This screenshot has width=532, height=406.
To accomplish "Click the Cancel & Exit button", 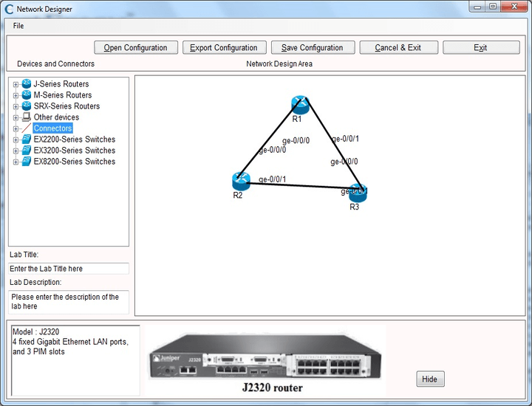I will (x=399, y=47).
